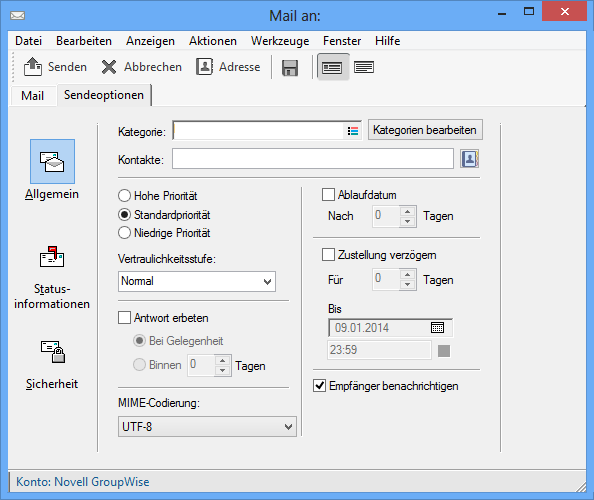Maximize the Mail an window
The width and height of the screenshot is (594, 500).
(529, 12)
